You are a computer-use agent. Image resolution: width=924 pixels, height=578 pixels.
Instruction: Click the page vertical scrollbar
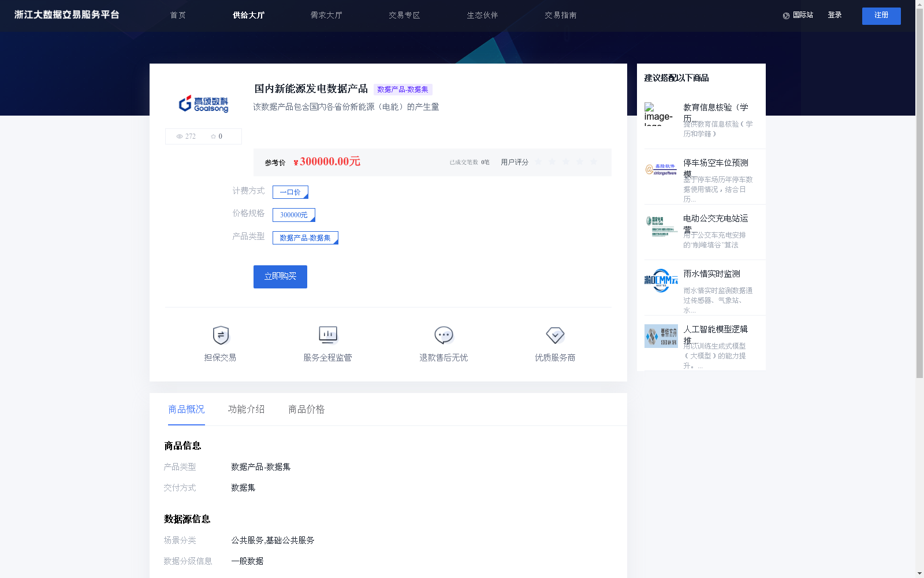(x=919, y=194)
